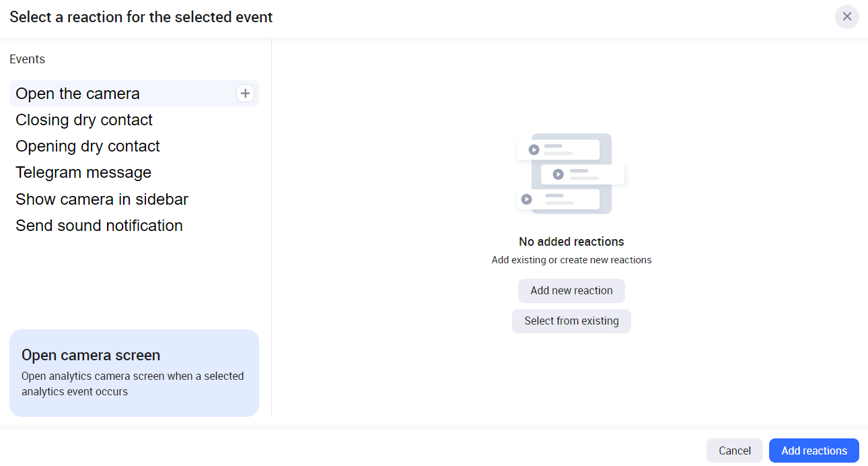This screenshot has width=868, height=466.
Task: Click the middle play icon in the illustration
Action: [558, 174]
